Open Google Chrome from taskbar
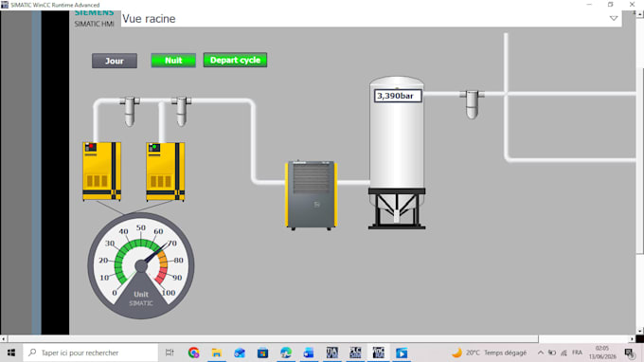The image size is (644, 362). [193, 353]
